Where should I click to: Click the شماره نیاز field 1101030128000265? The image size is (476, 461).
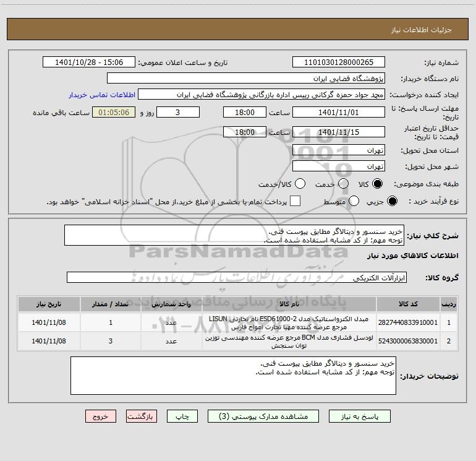(339, 62)
